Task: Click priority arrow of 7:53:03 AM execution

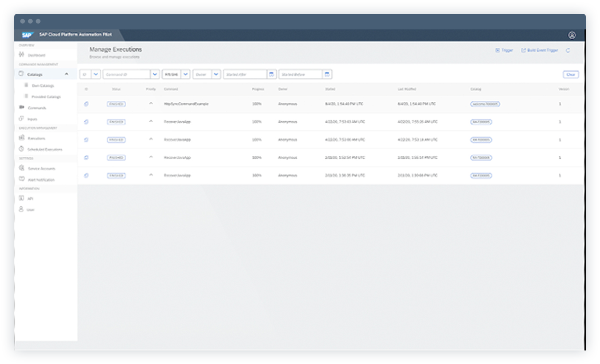Action: pyautogui.click(x=150, y=121)
